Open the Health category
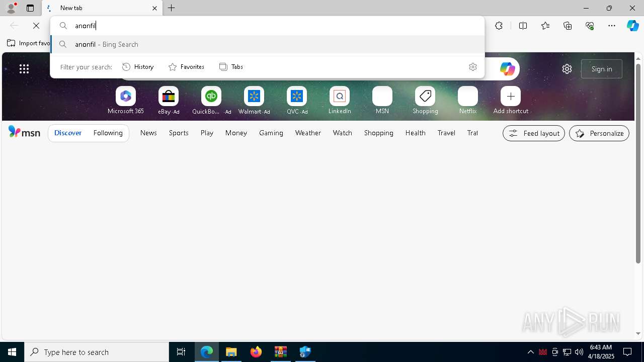The height and width of the screenshot is (362, 644). point(416,133)
